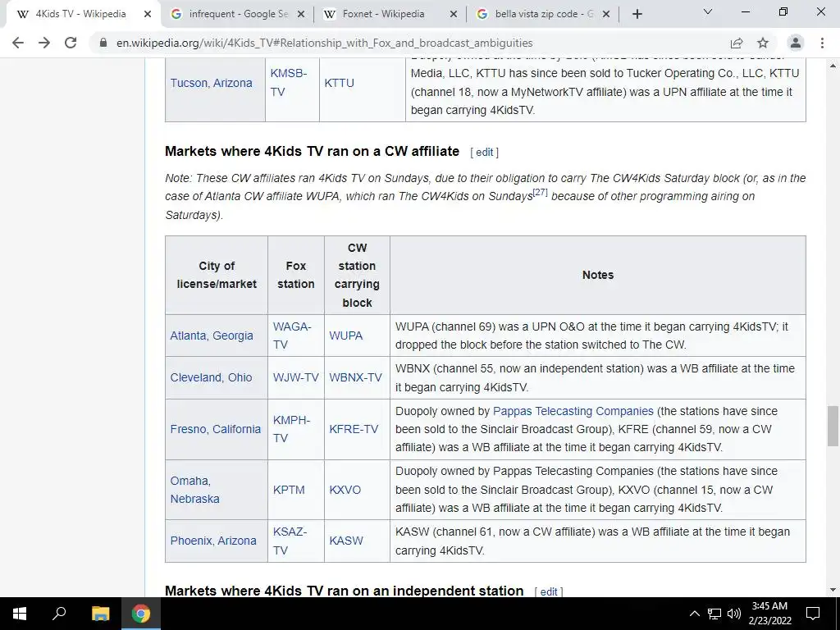Open the clock and date flyout

[769, 614]
